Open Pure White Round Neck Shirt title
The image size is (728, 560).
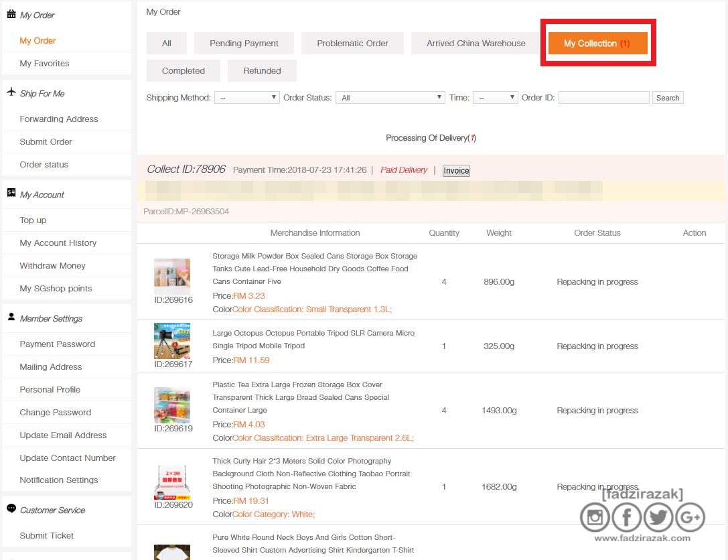point(313,544)
